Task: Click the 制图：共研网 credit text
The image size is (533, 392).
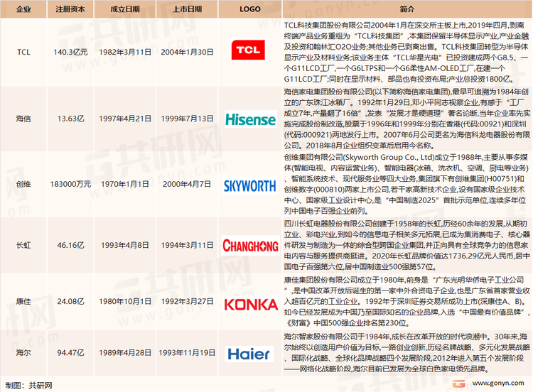Action: (x=29, y=385)
